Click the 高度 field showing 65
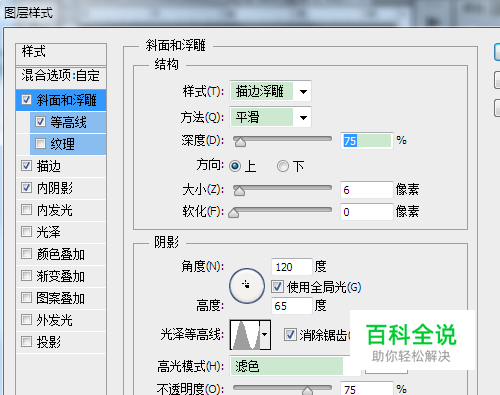This screenshot has height=395, width=500. pos(292,305)
